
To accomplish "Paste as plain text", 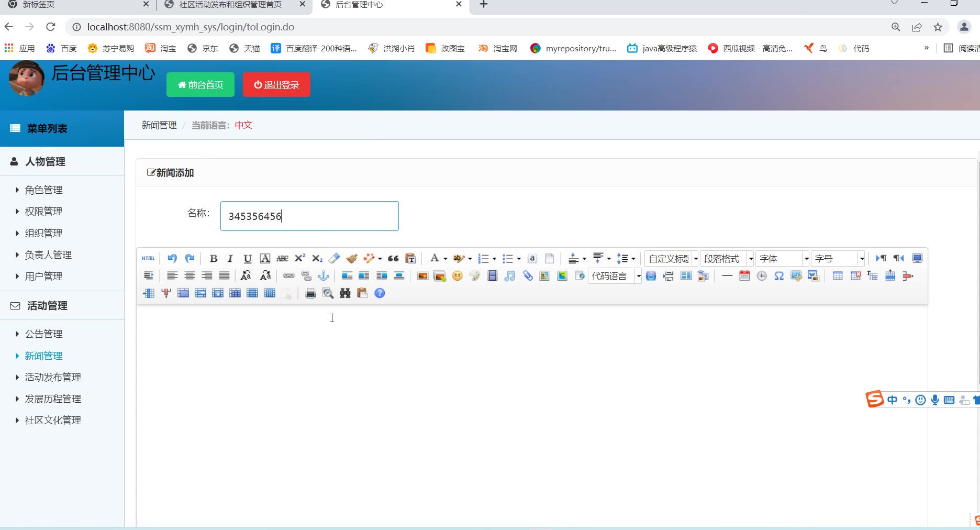I will 411,258.
